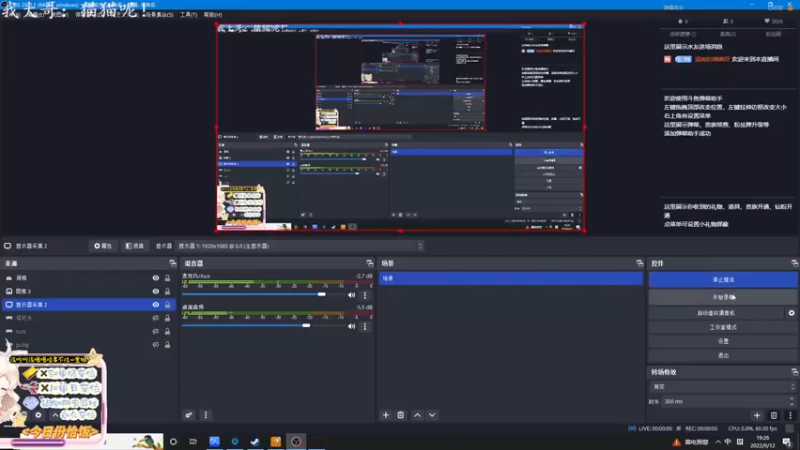This screenshot has height=450, width=800.
Task: Open the transition type dropdown
Action: tap(723, 387)
